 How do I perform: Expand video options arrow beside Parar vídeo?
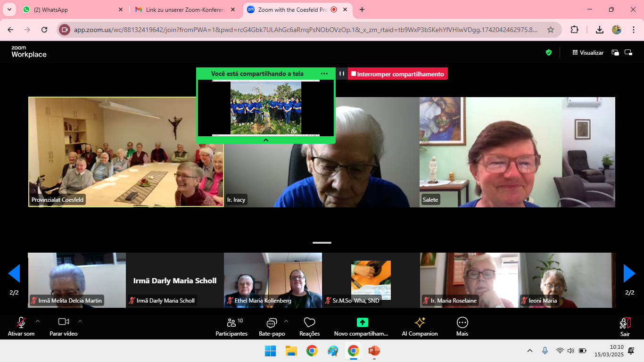click(x=80, y=321)
